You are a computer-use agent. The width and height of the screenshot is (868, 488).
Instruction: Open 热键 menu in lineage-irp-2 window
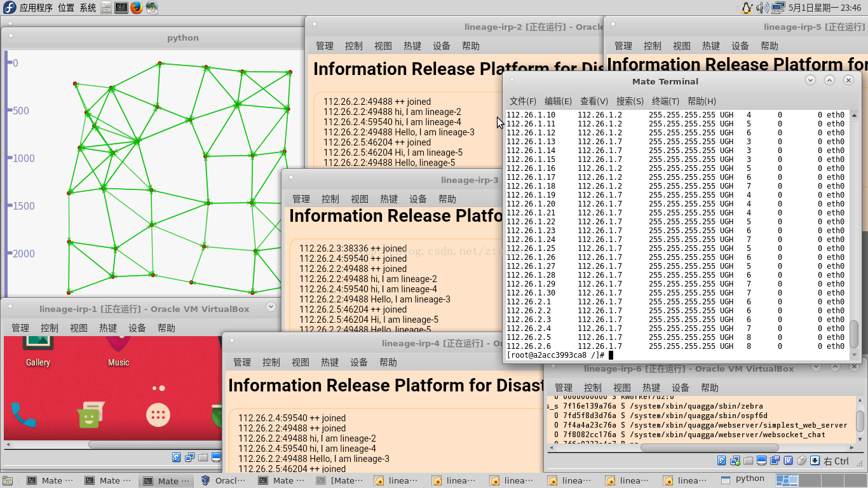[412, 46]
